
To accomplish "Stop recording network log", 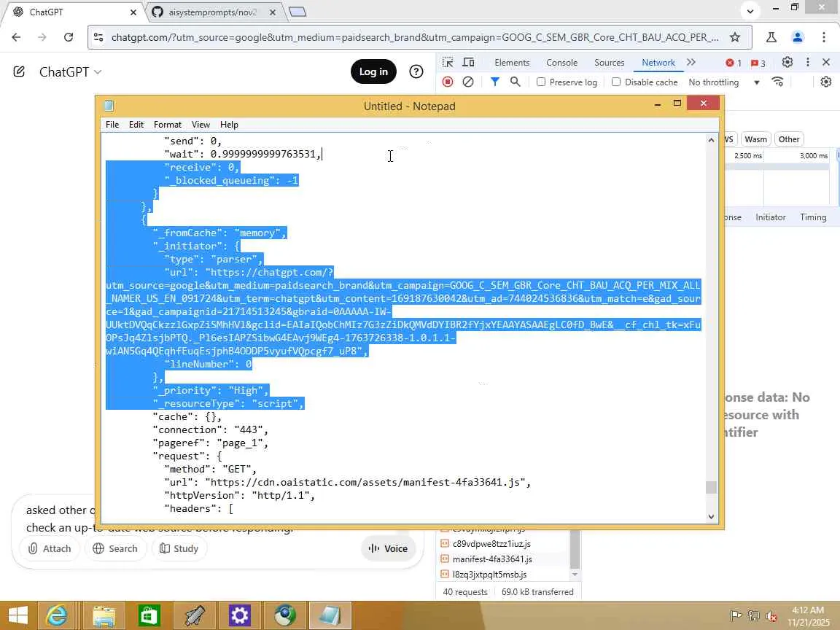I will pos(448,82).
